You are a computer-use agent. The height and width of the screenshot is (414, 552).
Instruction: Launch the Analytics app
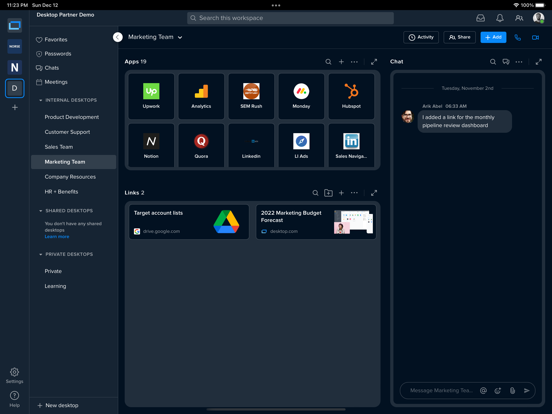(x=201, y=96)
